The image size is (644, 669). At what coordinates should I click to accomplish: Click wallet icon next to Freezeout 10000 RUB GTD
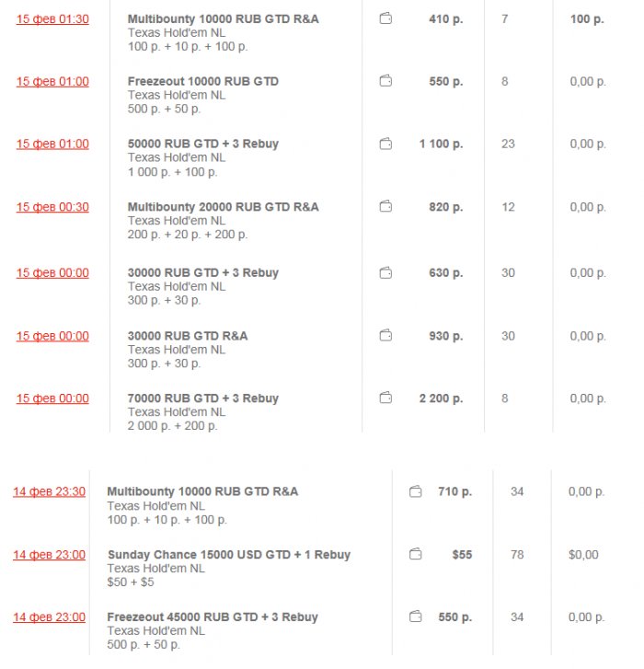[x=385, y=81]
